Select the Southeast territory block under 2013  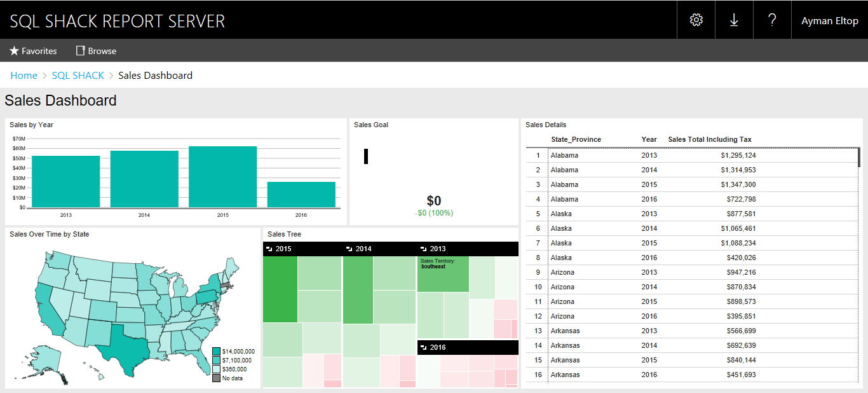click(x=443, y=273)
